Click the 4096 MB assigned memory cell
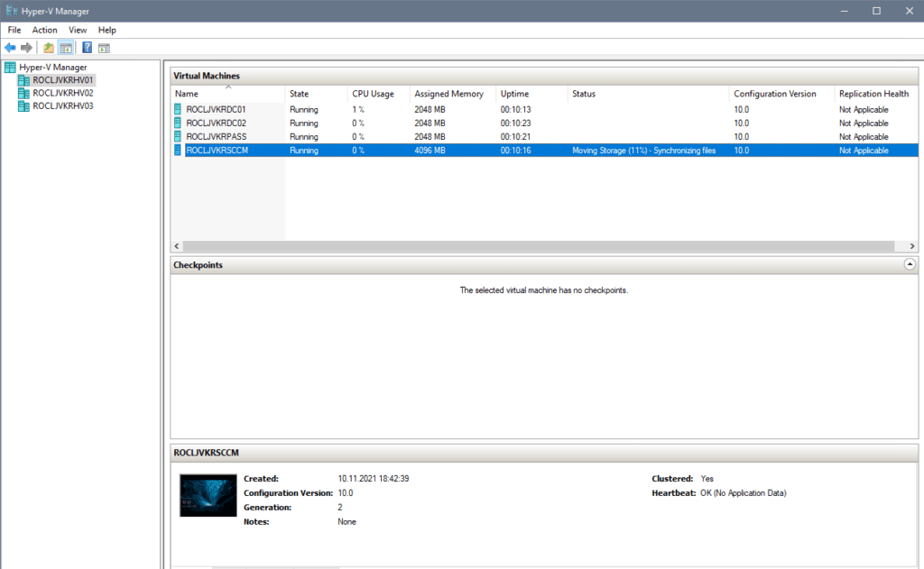This screenshot has width=924, height=569. pos(430,151)
